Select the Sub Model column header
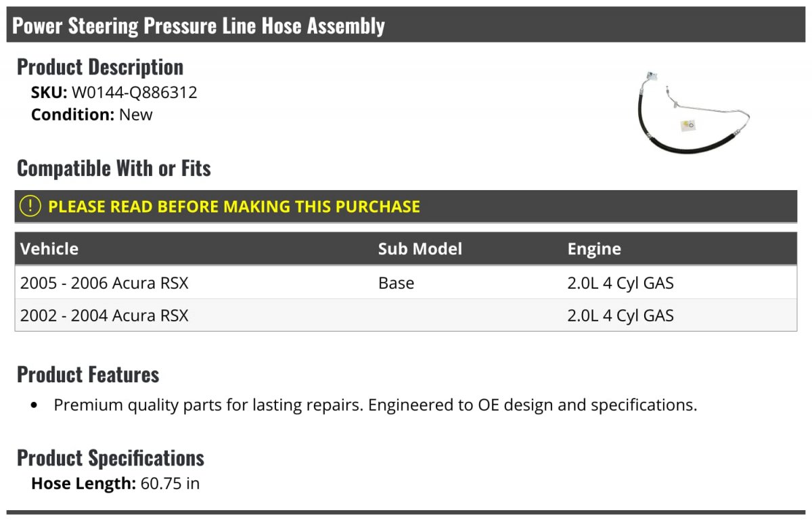 click(420, 248)
